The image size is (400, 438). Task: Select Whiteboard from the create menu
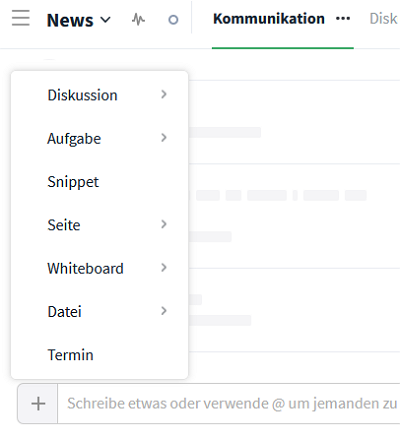coord(86,268)
